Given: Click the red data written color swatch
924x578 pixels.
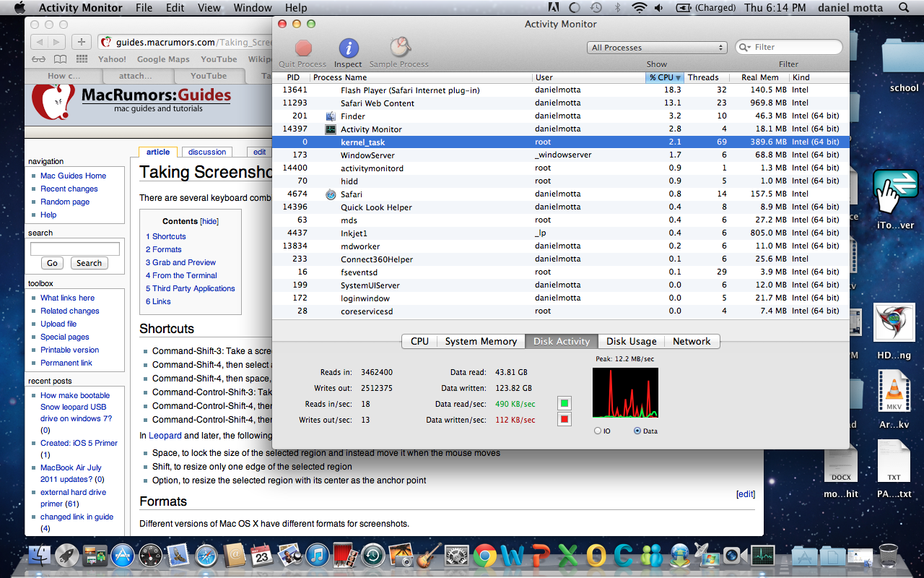Looking at the screenshot, I should (565, 419).
